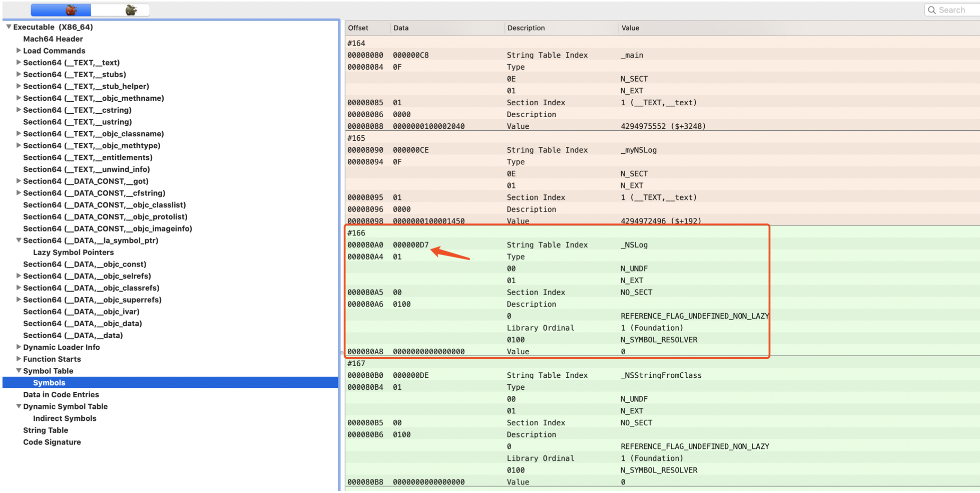Expand Section64 (__TEXT,__cstring)
The image size is (980, 493).
(x=19, y=110)
